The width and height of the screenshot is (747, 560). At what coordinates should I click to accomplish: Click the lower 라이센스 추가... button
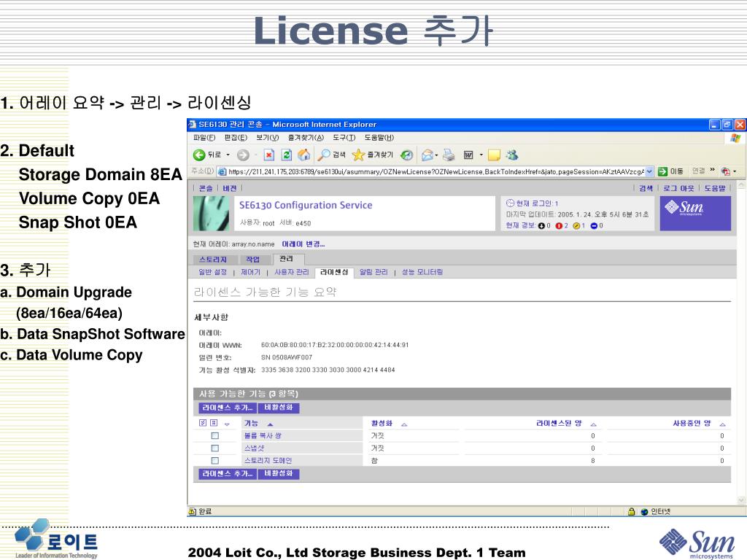tap(228, 473)
